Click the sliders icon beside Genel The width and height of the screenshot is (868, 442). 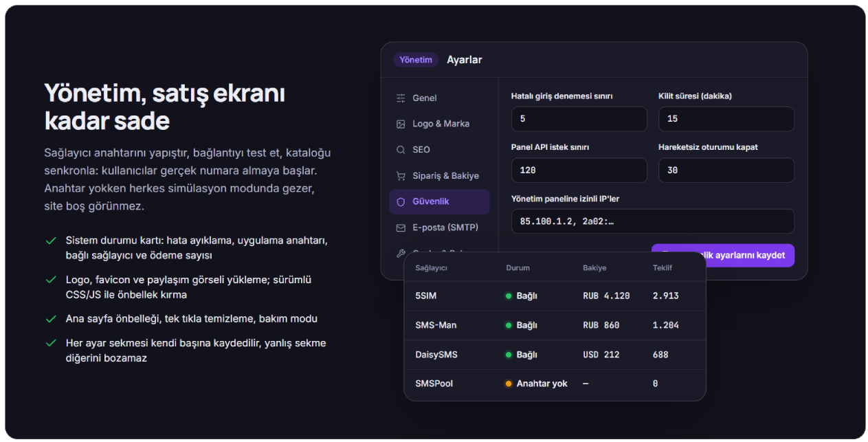coord(401,98)
